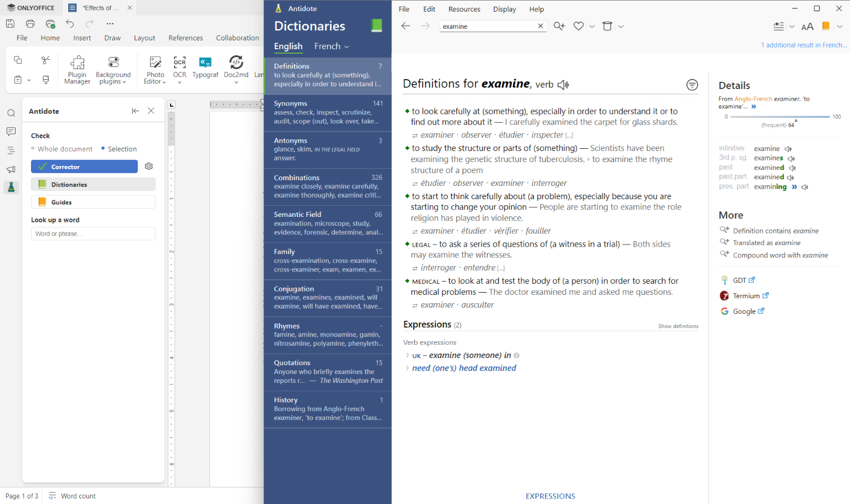
Task: Cut selection in ONLYOFFICE toolbar
Action: pyautogui.click(x=46, y=60)
